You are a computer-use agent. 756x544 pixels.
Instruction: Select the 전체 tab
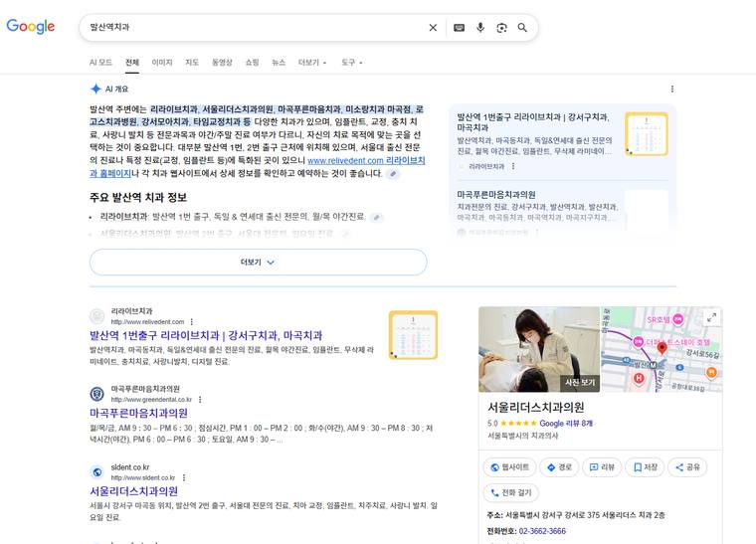tap(132, 63)
